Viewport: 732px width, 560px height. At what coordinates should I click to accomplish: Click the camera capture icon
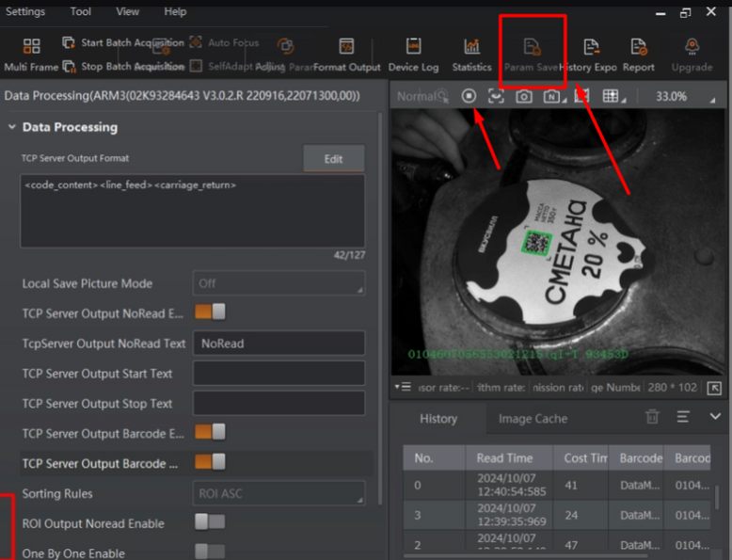[523, 96]
